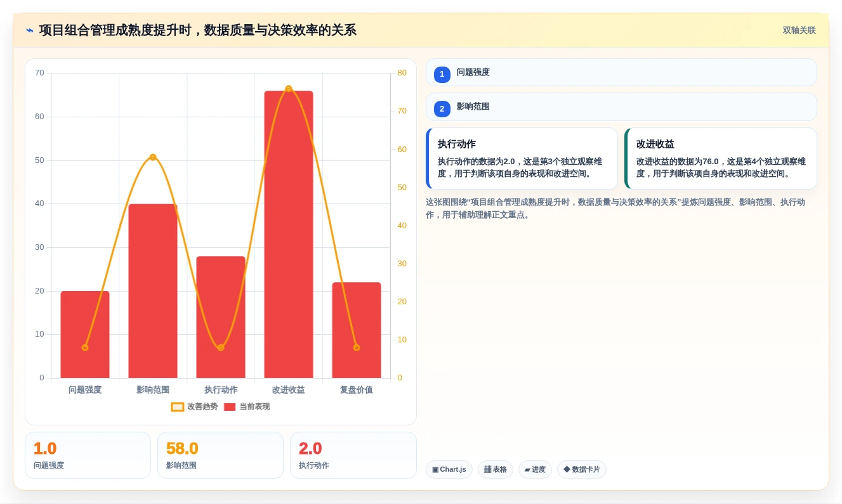
Task: Click the 执行动作 x-axis label
Action: point(221,390)
